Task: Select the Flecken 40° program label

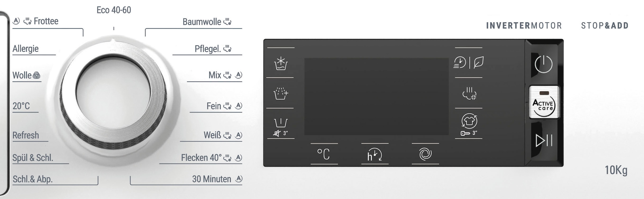Action: (x=201, y=158)
